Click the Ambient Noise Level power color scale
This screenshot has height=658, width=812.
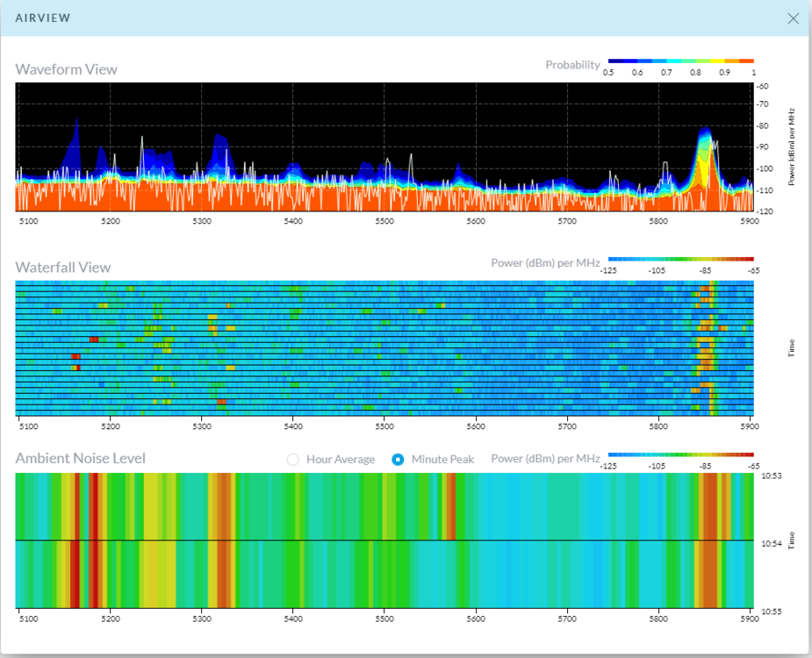tap(680, 454)
